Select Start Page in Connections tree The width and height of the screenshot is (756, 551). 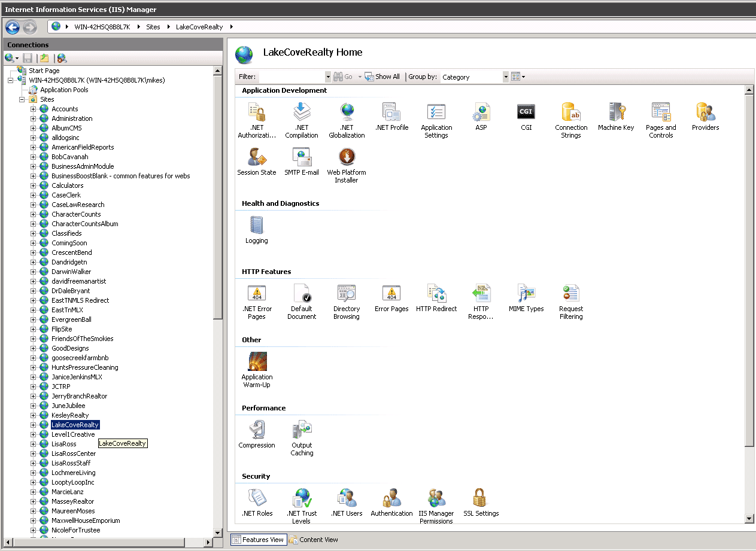pos(44,71)
